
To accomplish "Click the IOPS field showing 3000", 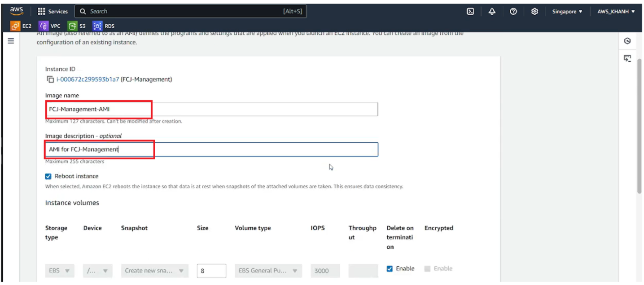I will [x=325, y=271].
